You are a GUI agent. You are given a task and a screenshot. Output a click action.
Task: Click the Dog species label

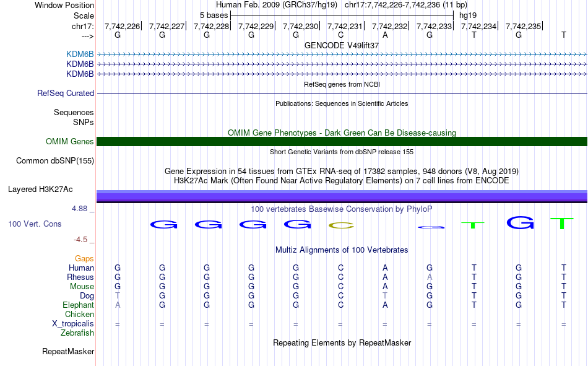pos(87,296)
